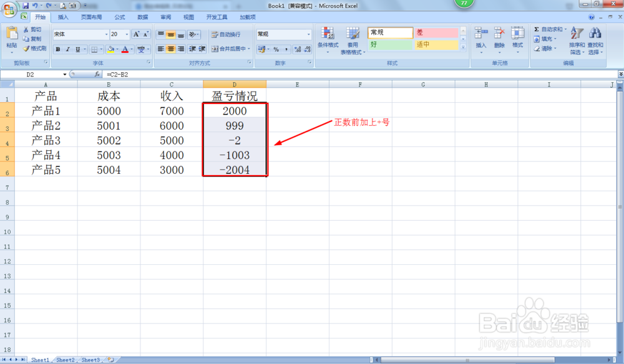
Task: Open Find and Select (查找和选择)
Action: tap(595, 41)
